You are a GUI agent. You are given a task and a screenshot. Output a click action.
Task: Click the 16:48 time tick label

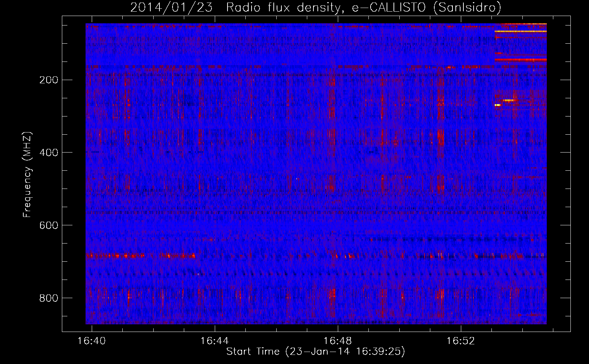click(338, 341)
